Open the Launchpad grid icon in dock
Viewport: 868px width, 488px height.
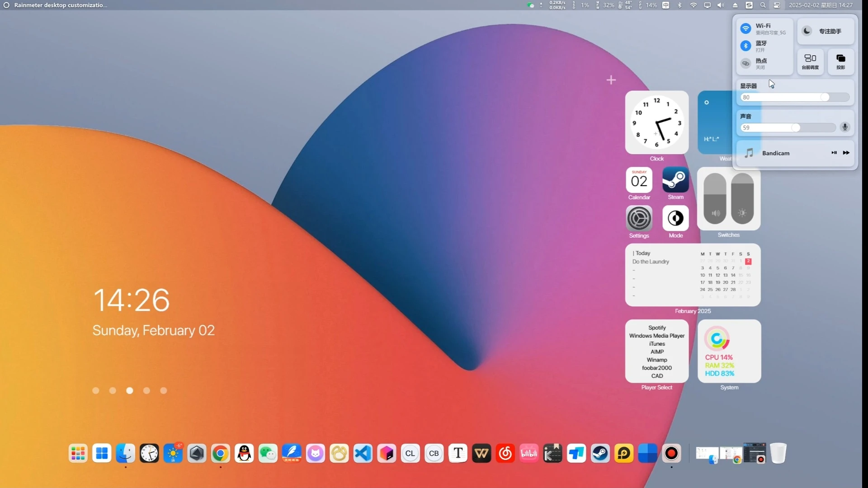click(x=78, y=453)
